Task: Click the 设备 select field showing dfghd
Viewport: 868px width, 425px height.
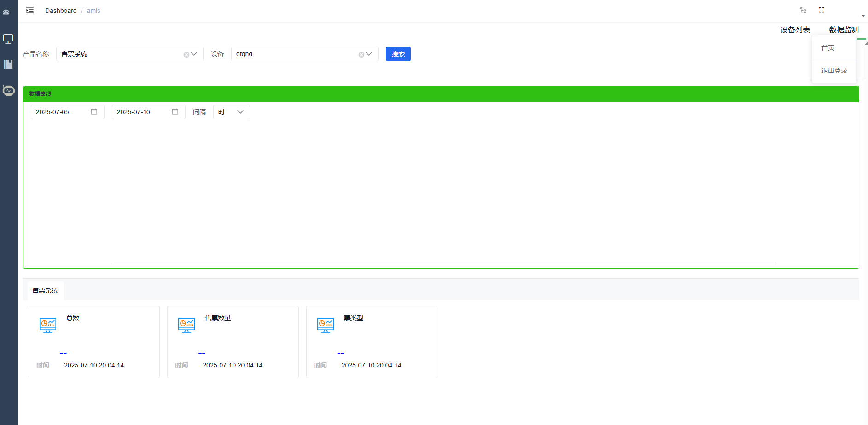Action: (305, 54)
